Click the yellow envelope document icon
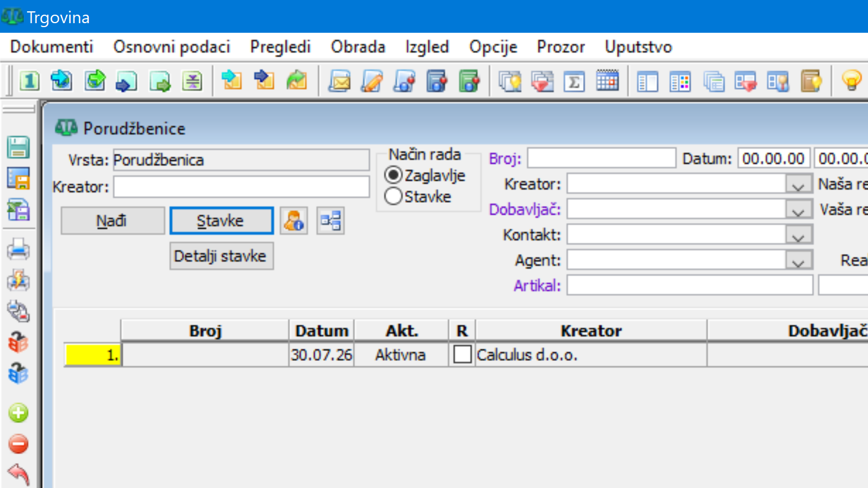The height and width of the screenshot is (488, 868). tap(340, 81)
